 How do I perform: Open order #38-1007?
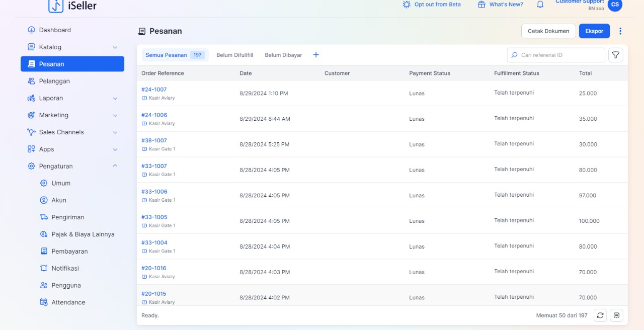(154, 141)
